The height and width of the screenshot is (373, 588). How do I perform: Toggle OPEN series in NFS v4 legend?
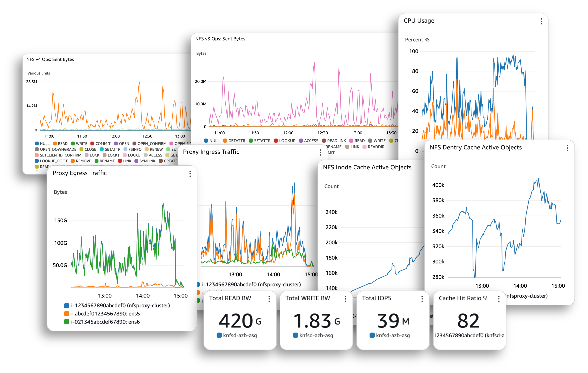122,144
